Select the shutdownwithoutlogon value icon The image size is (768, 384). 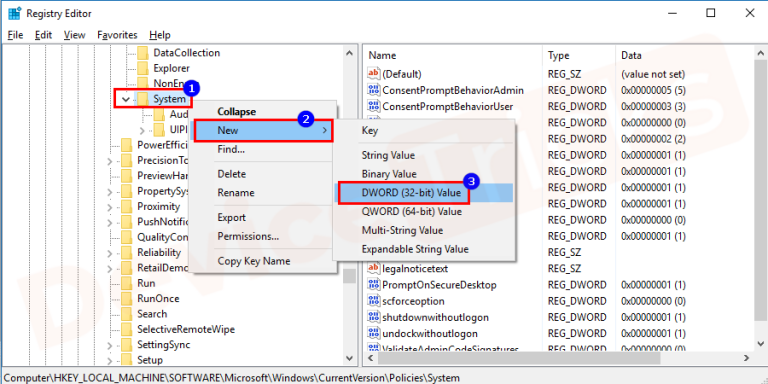point(374,317)
